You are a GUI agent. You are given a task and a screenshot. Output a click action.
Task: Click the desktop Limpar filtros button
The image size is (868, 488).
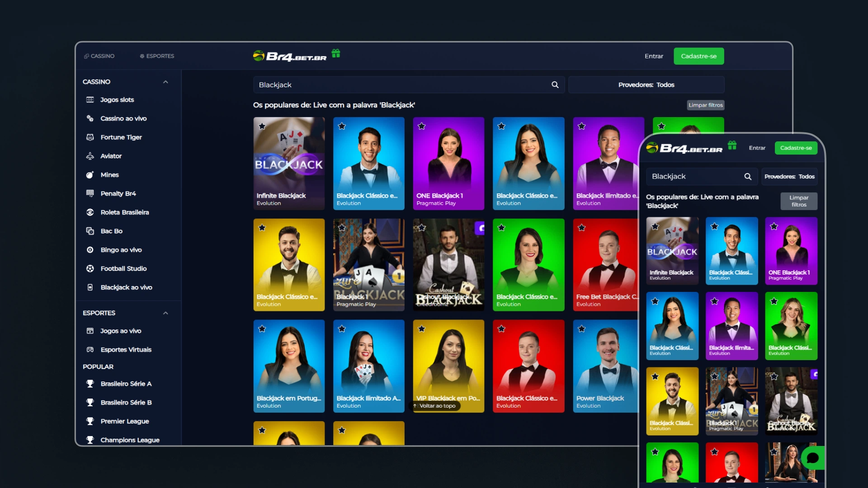(706, 105)
